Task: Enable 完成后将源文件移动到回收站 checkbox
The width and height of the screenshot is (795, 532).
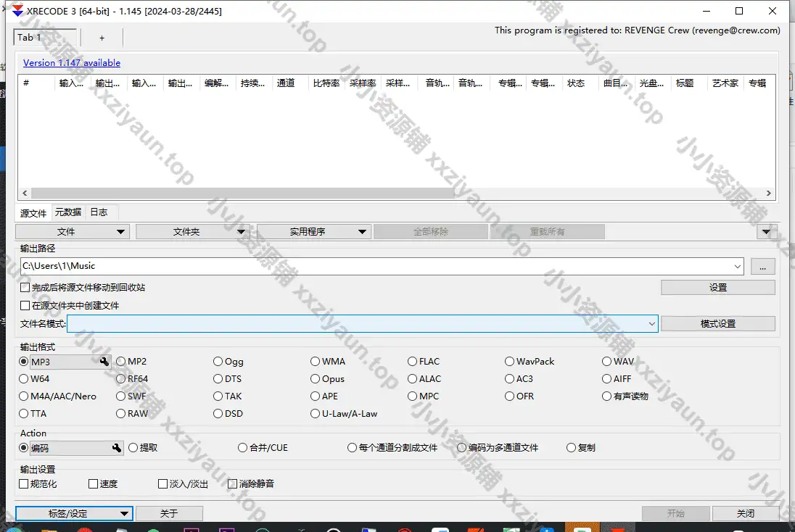Action: [25, 288]
